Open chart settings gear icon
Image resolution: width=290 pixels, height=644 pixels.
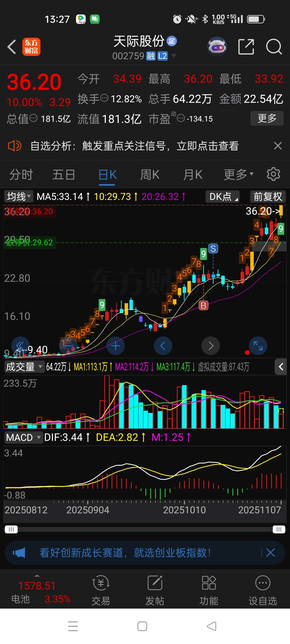tap(273, 174)
